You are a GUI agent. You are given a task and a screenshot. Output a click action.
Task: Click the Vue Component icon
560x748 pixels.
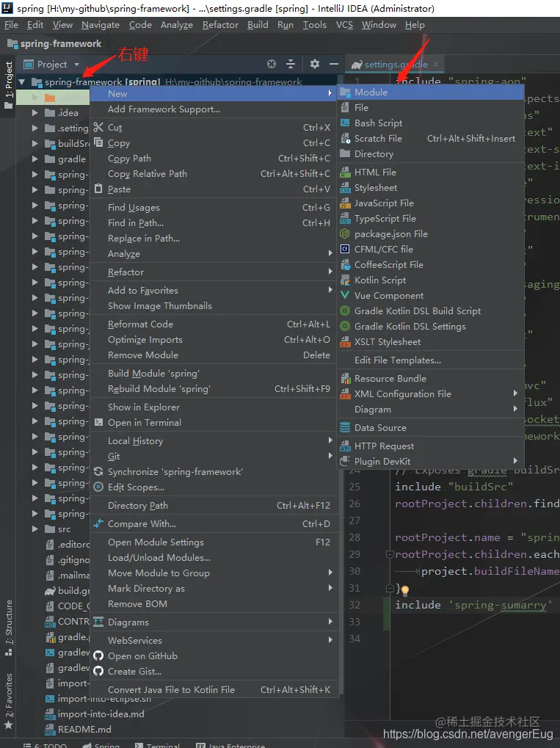pyautogui.click(x=345, y=295)
